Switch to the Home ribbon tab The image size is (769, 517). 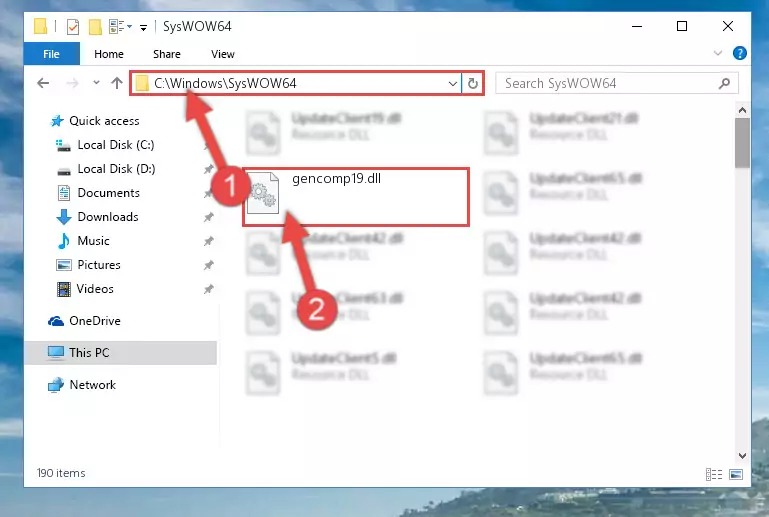pos(109,54)
